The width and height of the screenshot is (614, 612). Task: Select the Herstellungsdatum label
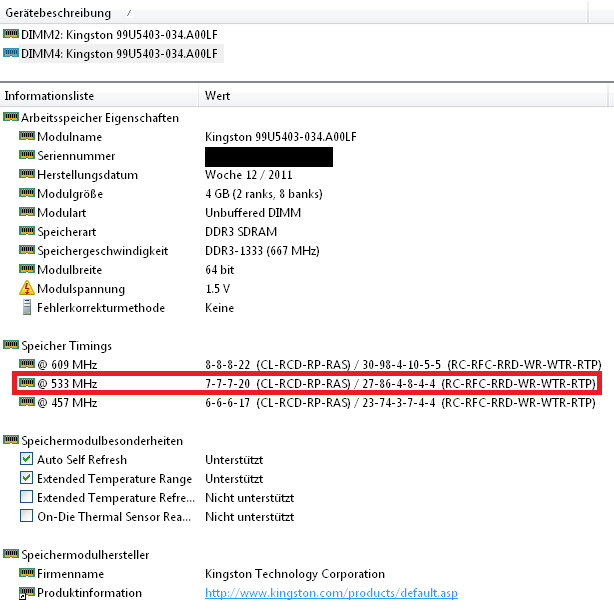[87, 175]
